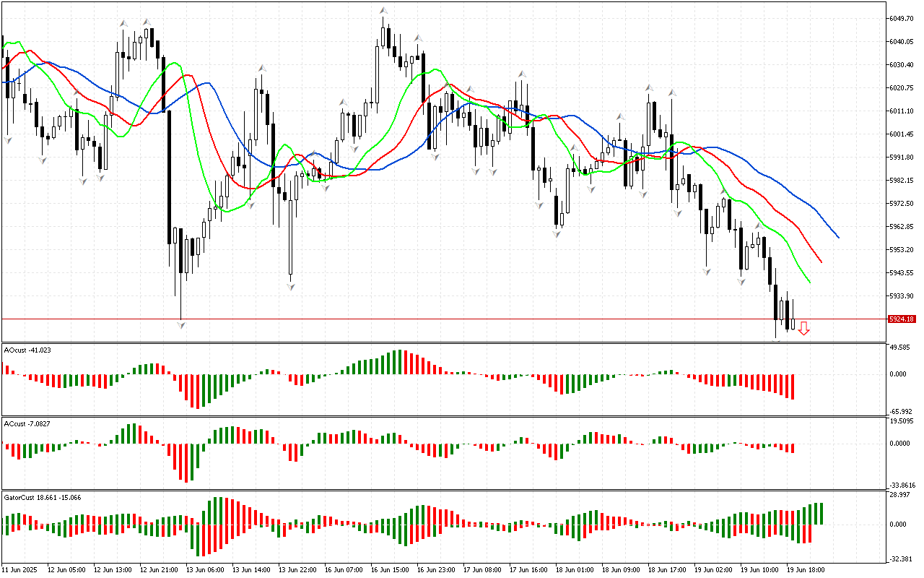Screen dimensions: 924x578
Task: Click the red down arrow signal icon
Action: (803, 329)
